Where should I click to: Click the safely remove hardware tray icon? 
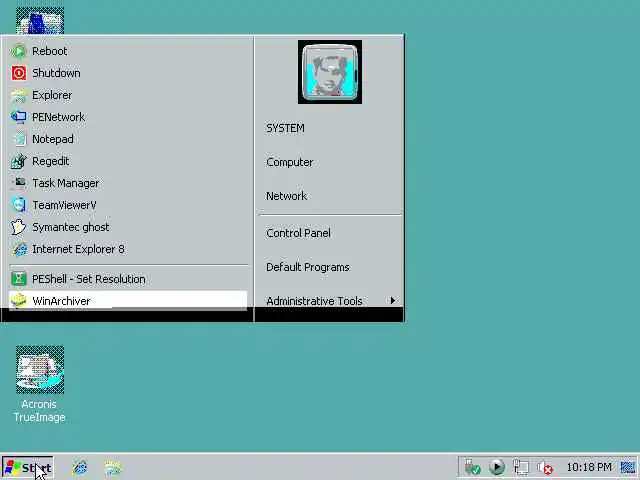(472, 467)
